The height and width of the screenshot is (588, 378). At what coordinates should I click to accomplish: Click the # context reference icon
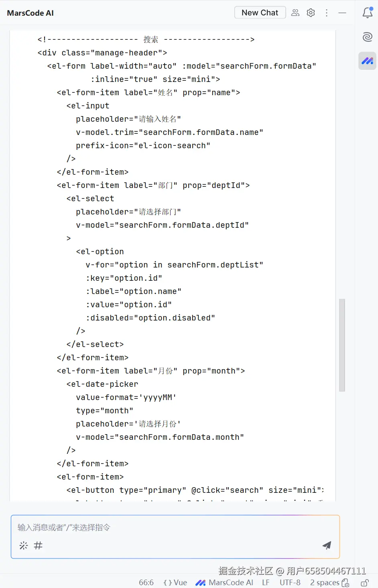[38, 545]
